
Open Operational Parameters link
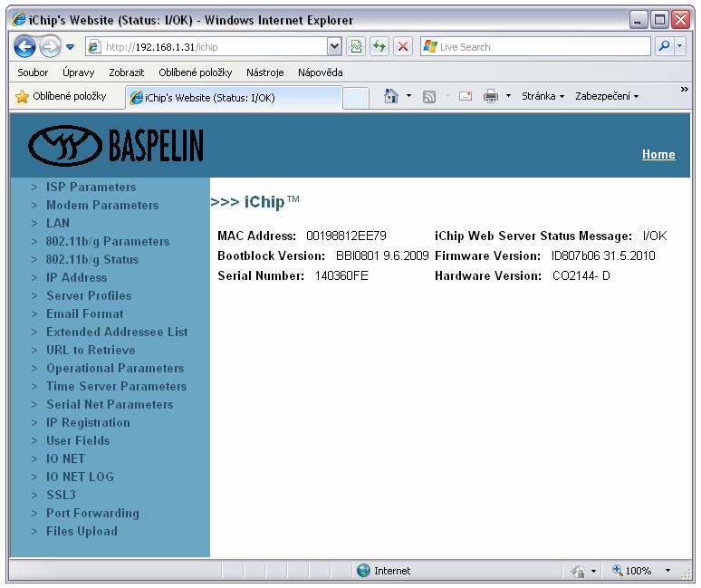click(x=115, y=369)
